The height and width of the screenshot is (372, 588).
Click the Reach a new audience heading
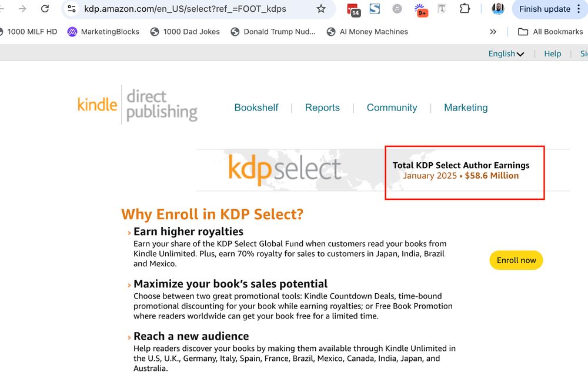[191, 336]
